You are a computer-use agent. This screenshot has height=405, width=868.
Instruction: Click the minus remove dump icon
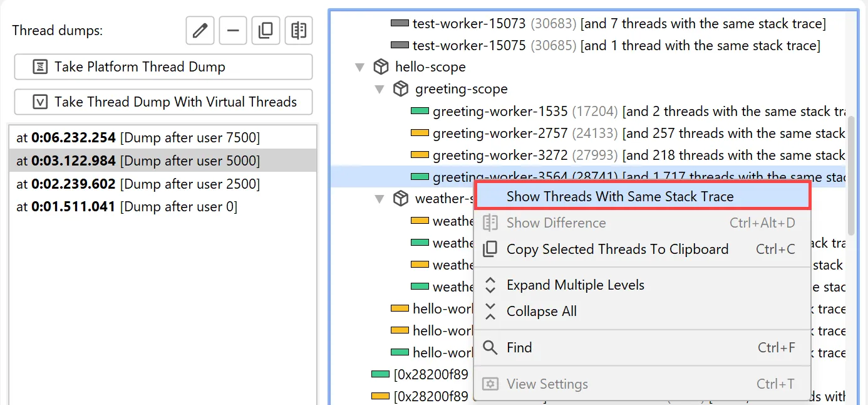point(232,30)
